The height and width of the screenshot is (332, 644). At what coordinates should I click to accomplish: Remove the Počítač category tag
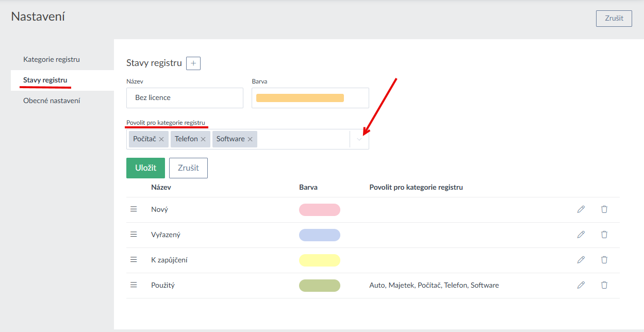pyautogui.click(x=161, y=139)
